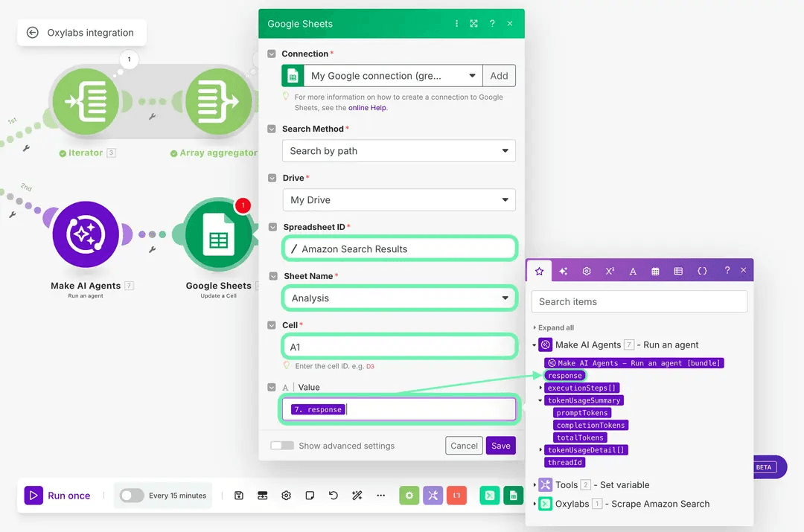Click the magic wand auto-align icon

(357, 496)
